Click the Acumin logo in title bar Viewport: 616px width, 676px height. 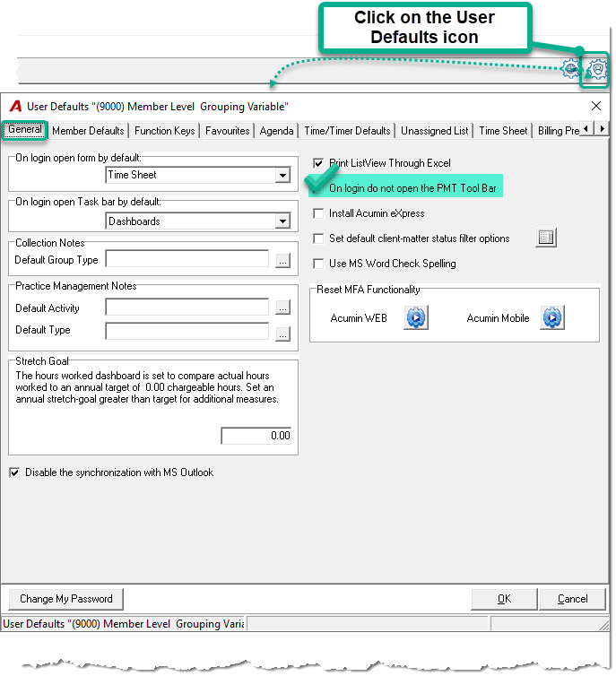[x=15, y=106]
